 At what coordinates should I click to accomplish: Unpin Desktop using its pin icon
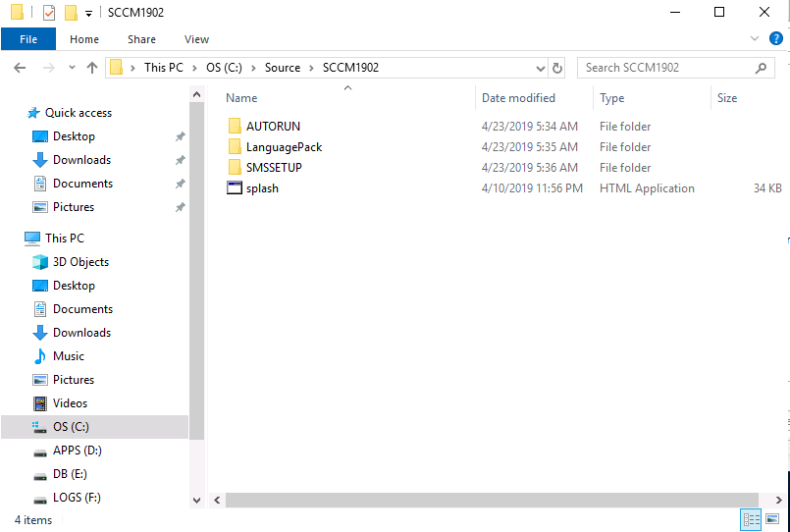pyautogui.click(x=180, y=136)
